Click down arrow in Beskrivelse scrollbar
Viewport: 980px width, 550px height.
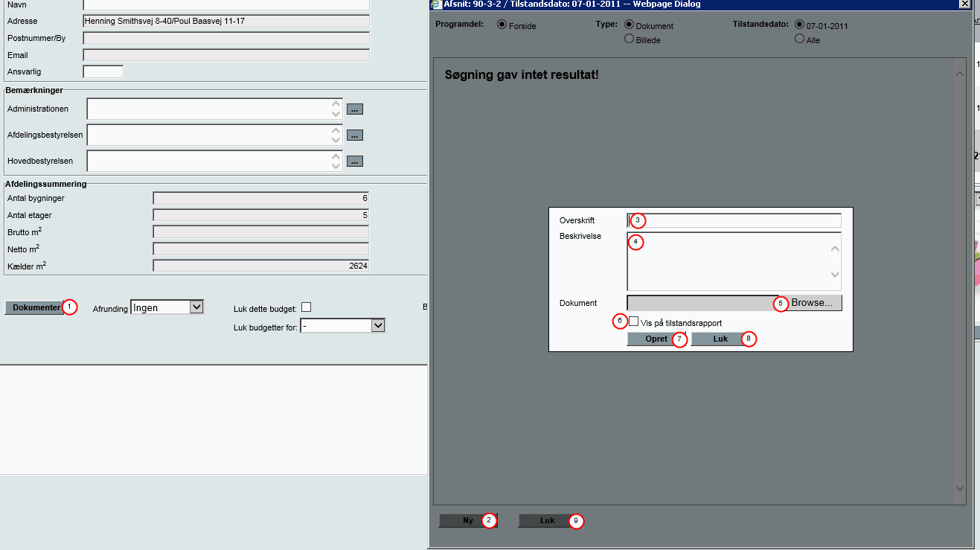[835, 275]
